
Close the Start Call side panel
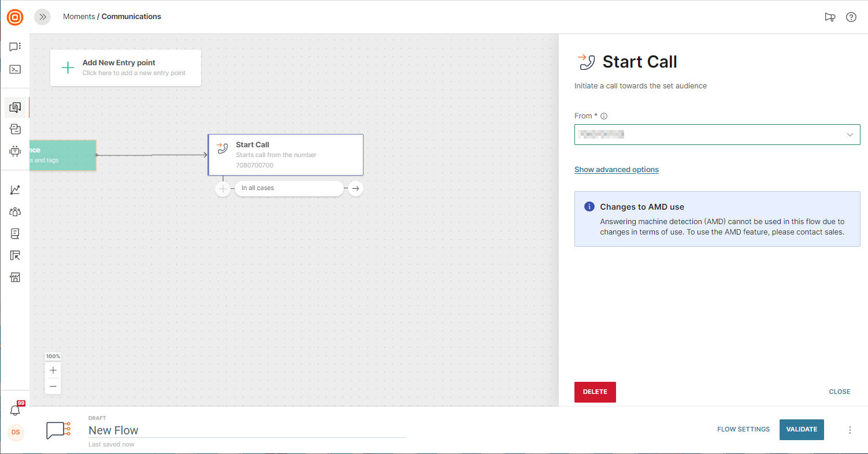click(x=840, y=392)
